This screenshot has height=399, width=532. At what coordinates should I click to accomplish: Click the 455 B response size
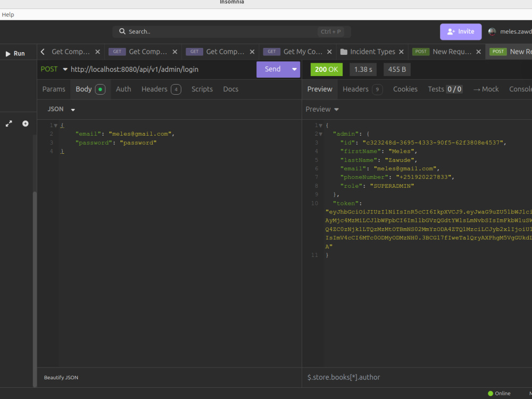coord(397,70)
